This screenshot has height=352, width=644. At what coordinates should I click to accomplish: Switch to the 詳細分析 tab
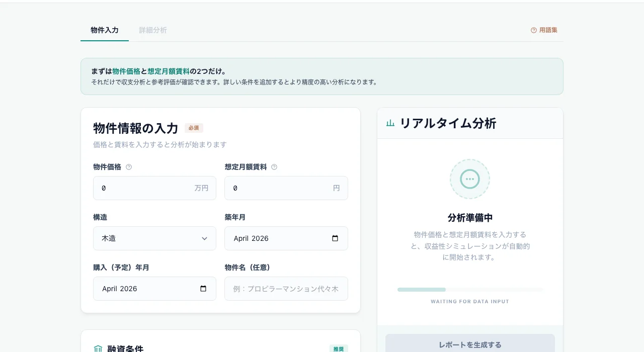coord(153,30)
